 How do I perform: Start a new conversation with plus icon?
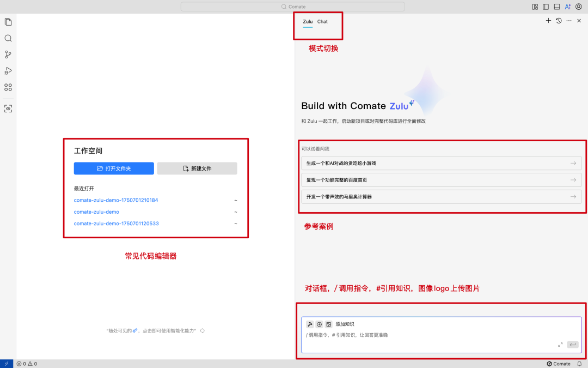tap(548, 21)
